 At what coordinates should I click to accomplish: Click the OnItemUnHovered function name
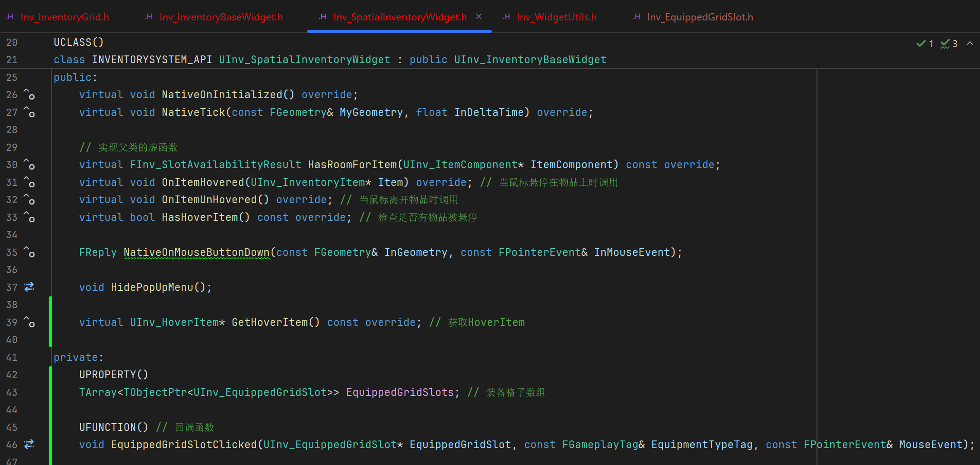pyautogui.click(x=209, y=200)
